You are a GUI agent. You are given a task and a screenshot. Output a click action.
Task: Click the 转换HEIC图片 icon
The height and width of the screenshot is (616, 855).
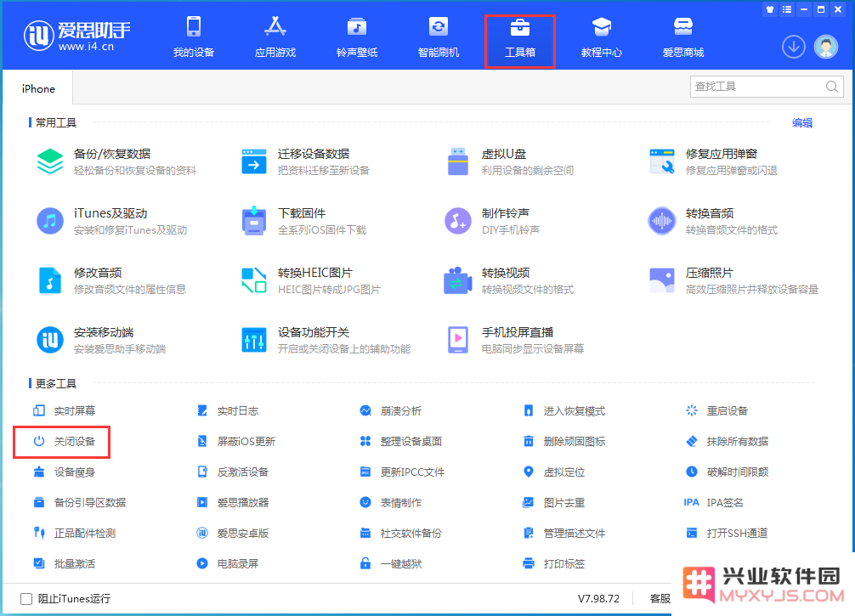(254, 280)
